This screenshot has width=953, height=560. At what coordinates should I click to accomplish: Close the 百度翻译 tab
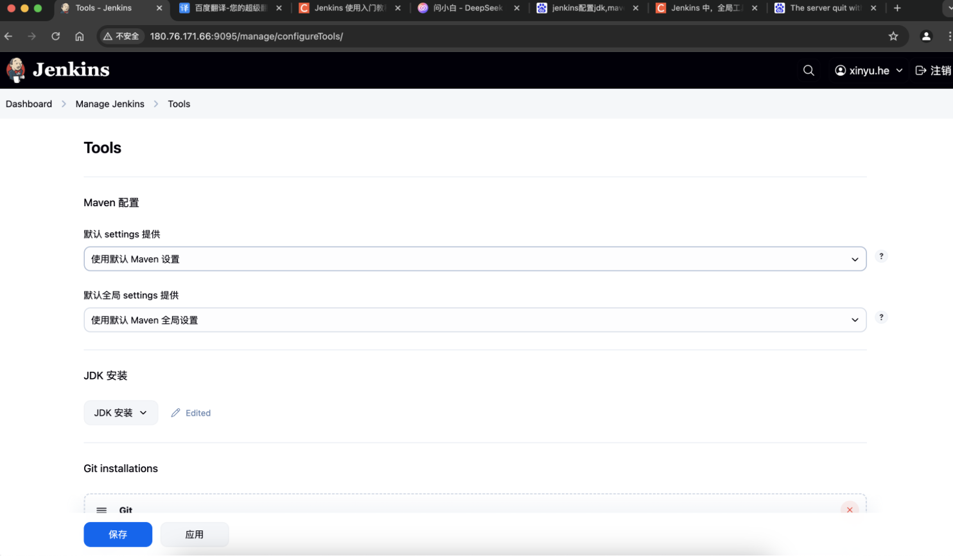(279, 8)
